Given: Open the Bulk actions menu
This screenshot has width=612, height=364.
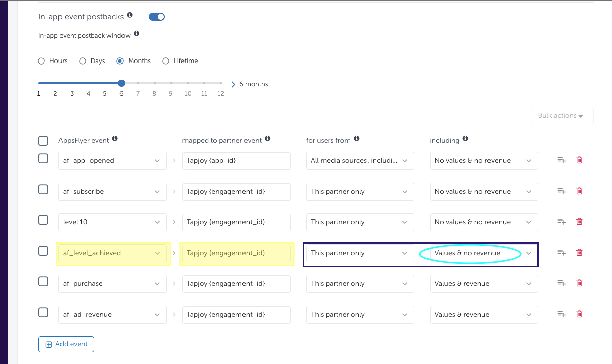Looking at the screenshot, I should pos(562,116).
